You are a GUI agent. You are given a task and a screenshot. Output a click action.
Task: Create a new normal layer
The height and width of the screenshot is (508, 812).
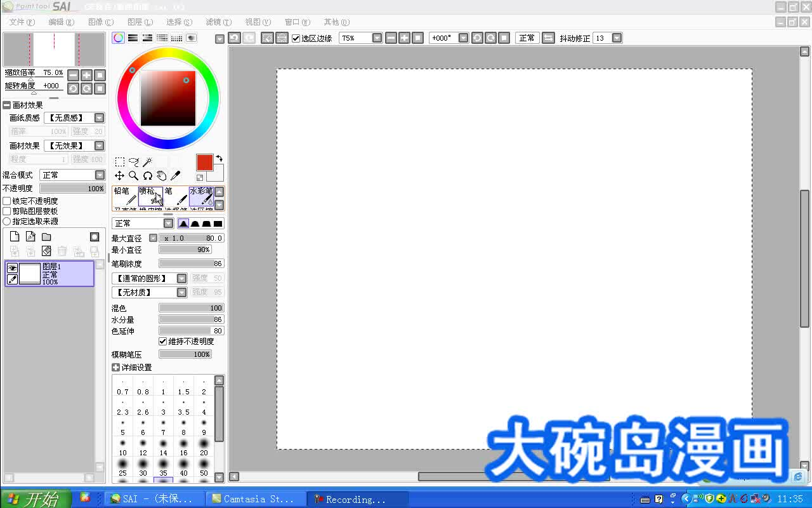pos(14,237)
